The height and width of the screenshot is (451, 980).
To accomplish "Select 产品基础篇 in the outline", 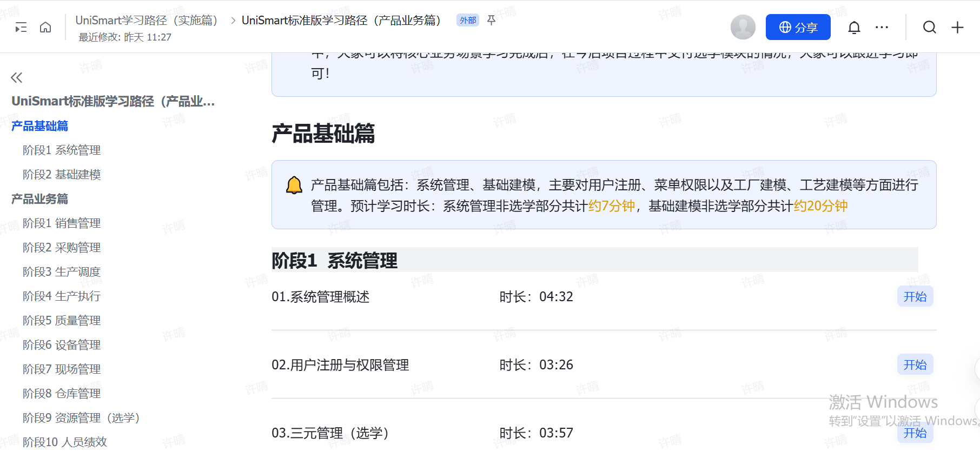I will [x=40, y=126].
